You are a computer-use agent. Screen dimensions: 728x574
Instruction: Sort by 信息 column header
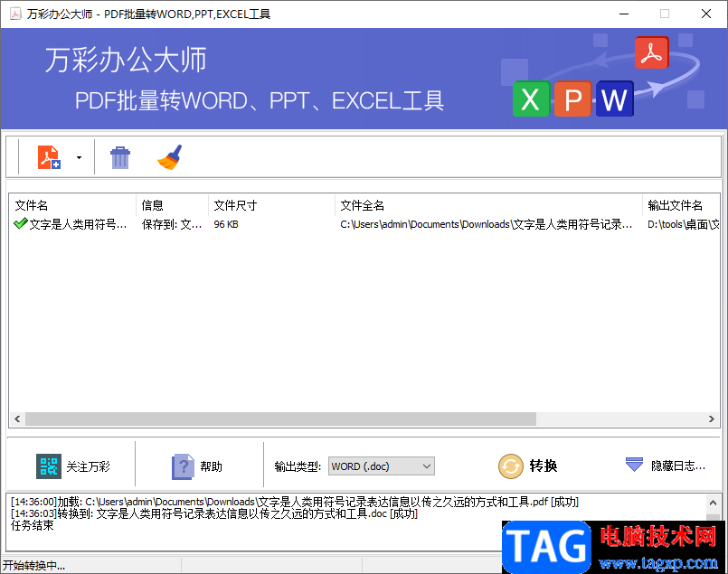pyautogui.click(x=172, y=205)
